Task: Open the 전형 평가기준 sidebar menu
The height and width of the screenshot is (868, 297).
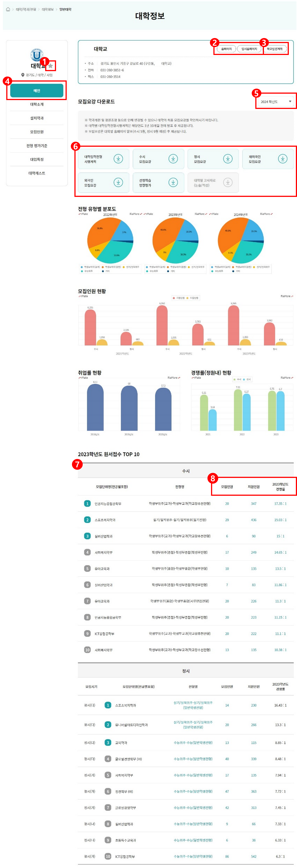Action: [37, 146]
